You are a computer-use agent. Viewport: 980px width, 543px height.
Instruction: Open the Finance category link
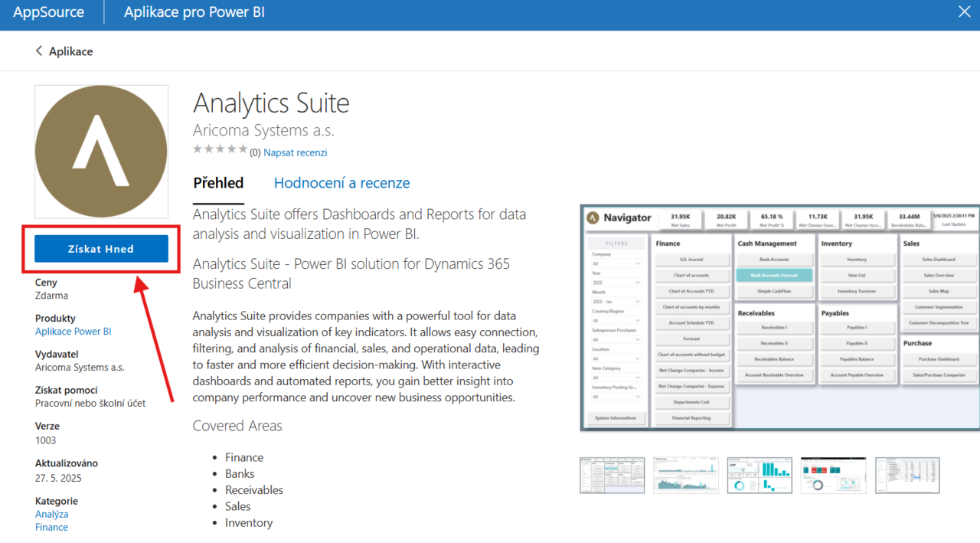coord(51,527)
